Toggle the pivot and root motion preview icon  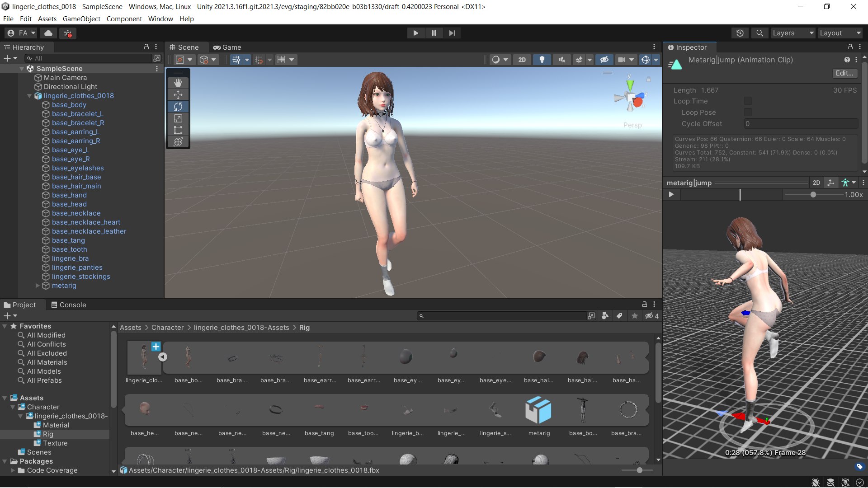(831, 183)
